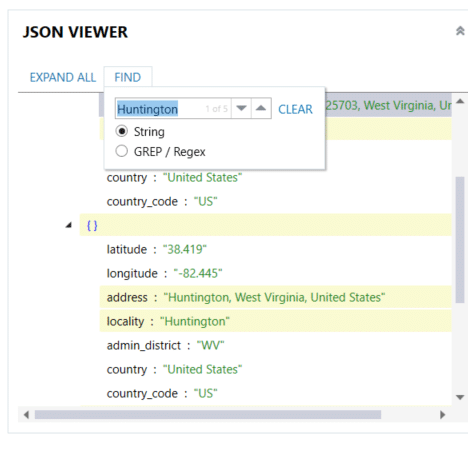Image resolution: width=469 pixels, height=460 pixels.
Task: Click latitude "38.419" row
Action: pyautogui.click(x=275, y=249)
